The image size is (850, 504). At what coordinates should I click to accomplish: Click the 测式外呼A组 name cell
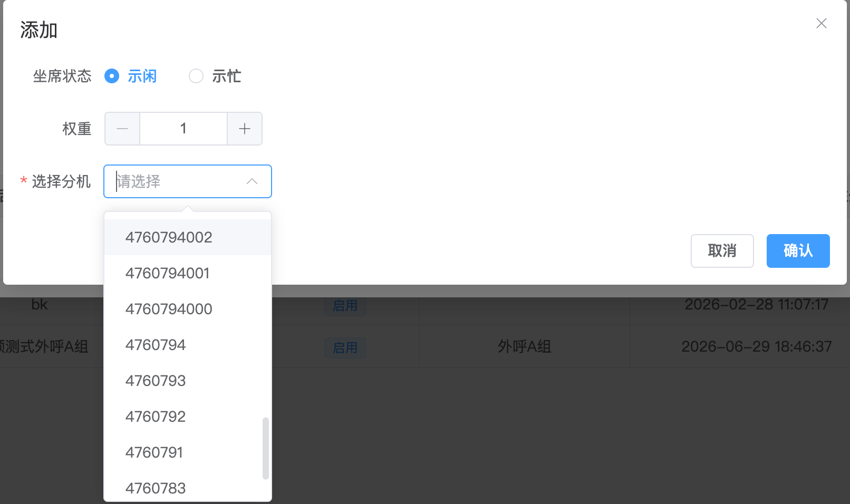coord(44,346)
